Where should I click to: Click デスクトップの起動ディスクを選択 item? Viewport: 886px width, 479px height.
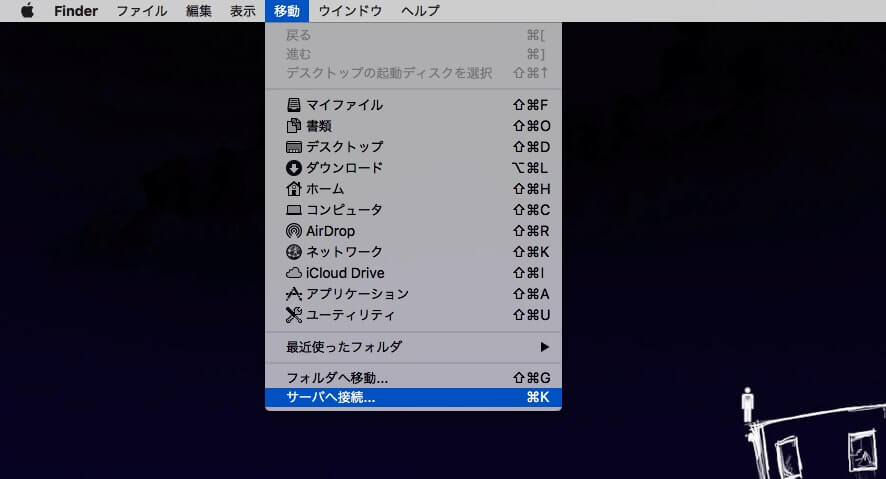[413, 73]
